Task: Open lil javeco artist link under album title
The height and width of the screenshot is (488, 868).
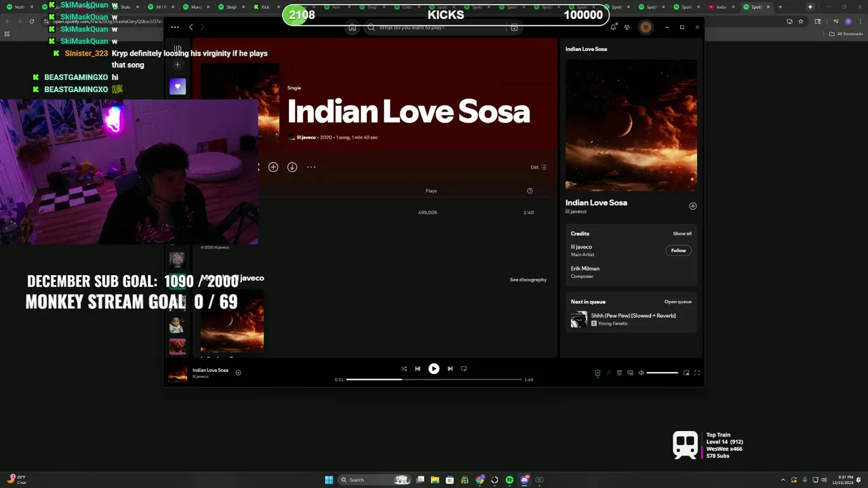Action: (x=306, y=137)
